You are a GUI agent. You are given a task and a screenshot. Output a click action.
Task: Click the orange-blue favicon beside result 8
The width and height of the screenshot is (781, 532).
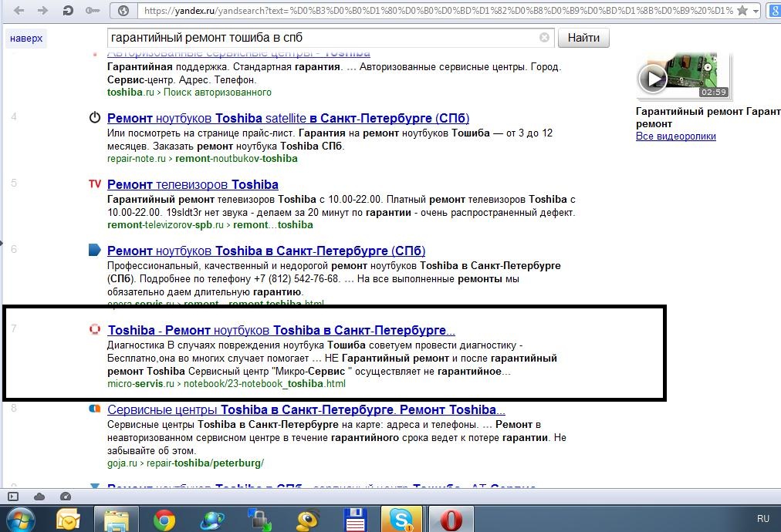tap(95, 409)
